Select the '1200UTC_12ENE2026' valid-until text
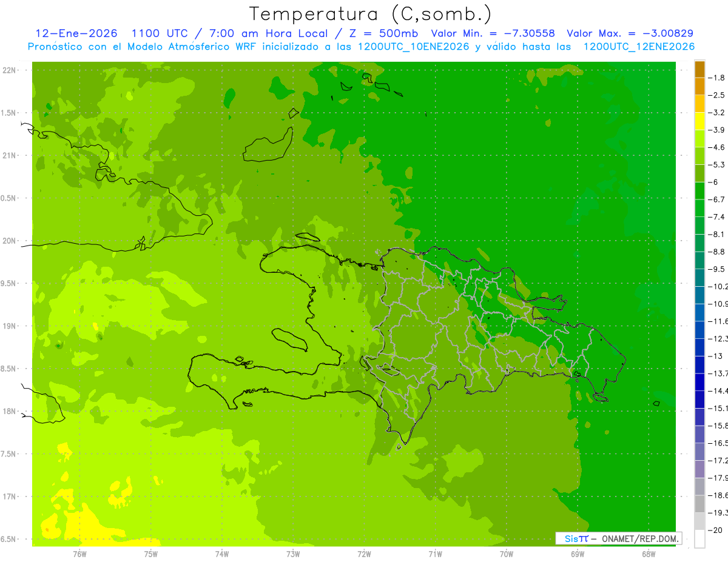 tap(639, 47)
